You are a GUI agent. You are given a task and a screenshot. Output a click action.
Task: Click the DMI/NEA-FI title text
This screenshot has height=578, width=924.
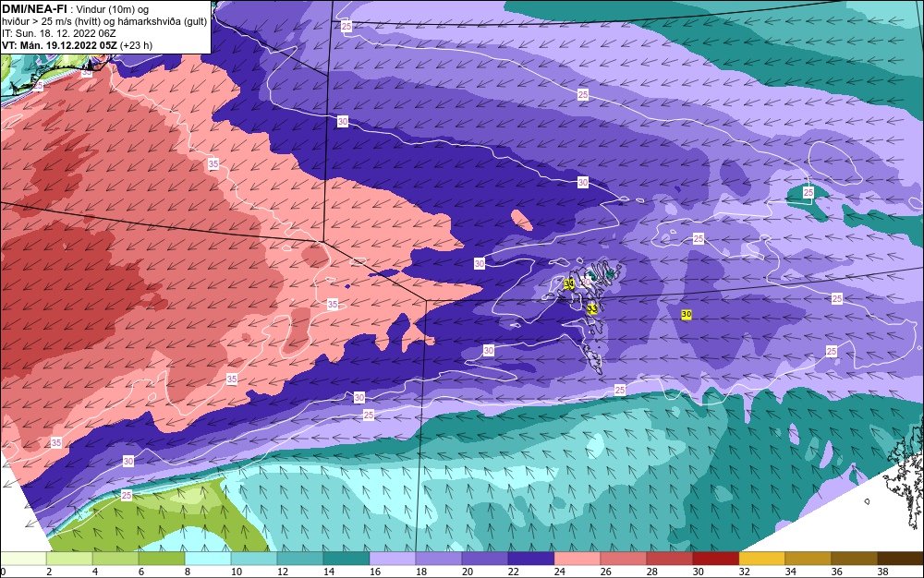[34, 9]
